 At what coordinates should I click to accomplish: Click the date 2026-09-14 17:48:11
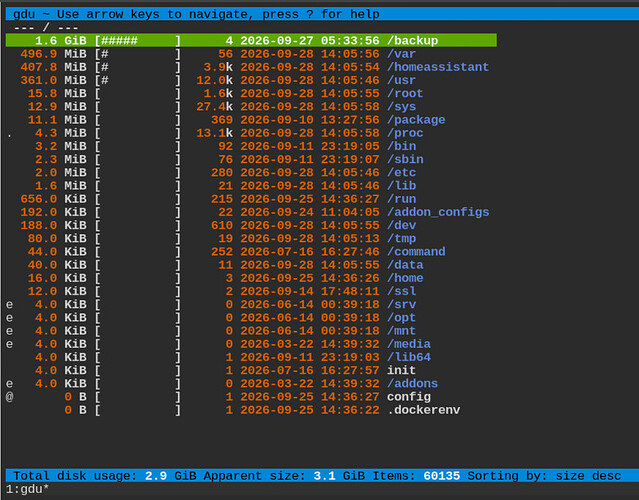click(x=310, y=291)
